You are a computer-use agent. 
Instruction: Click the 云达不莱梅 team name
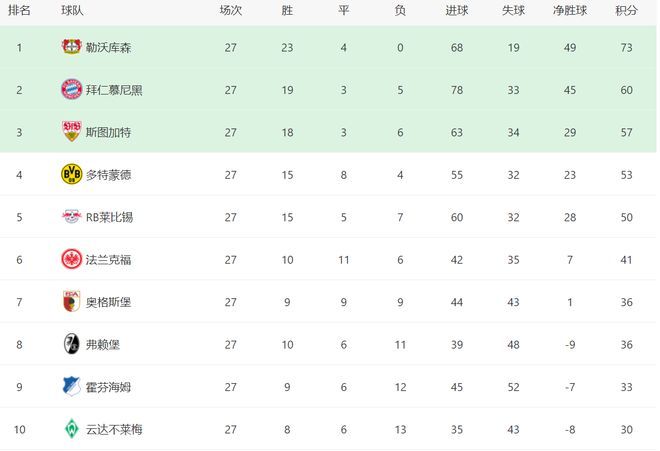[x=114, y=430]
